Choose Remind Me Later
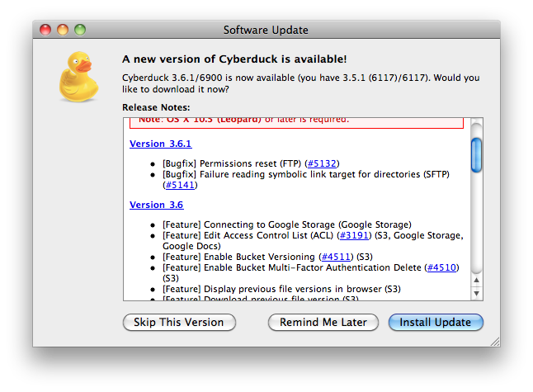 tap(323, 322)
